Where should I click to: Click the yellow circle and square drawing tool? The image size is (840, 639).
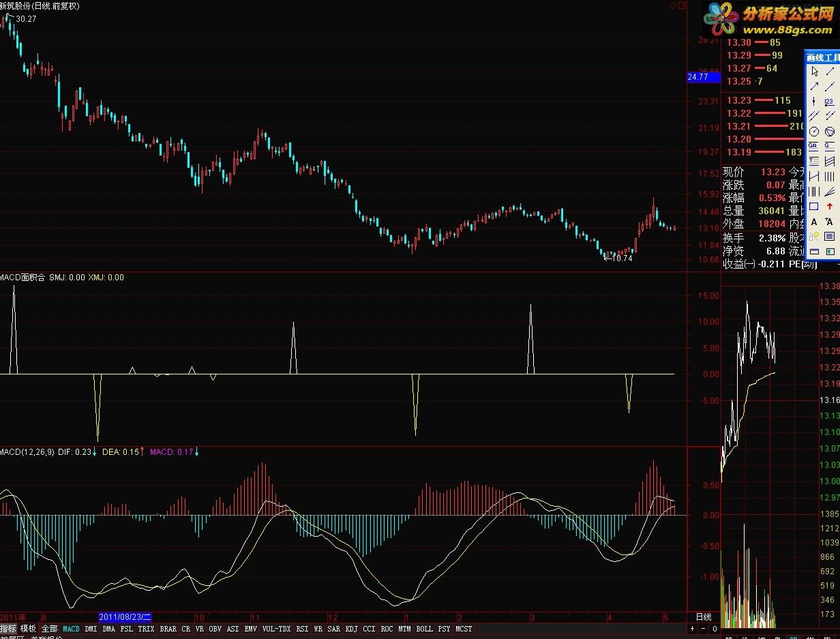point(814,236)
